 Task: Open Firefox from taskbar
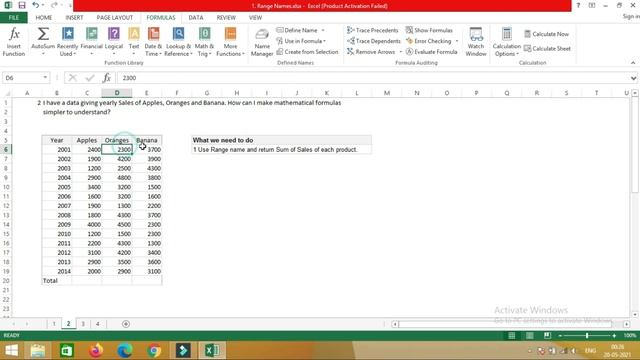coord(96,351)
